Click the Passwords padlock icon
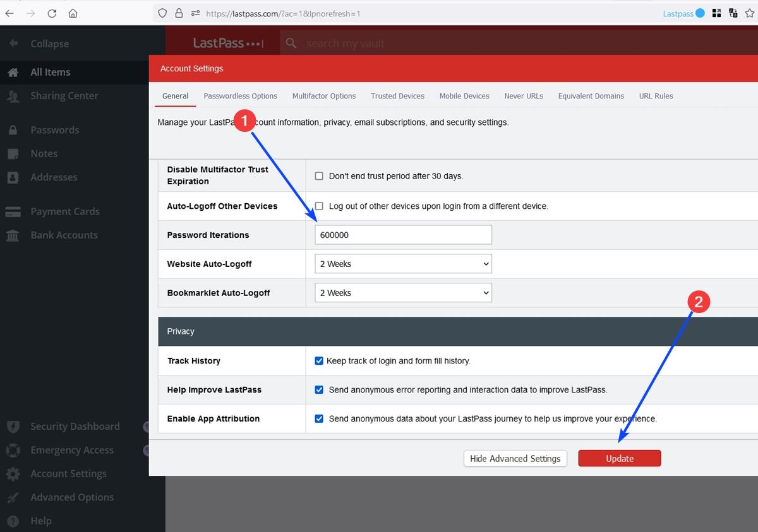The image size is (758, 532). click(13, 129)
